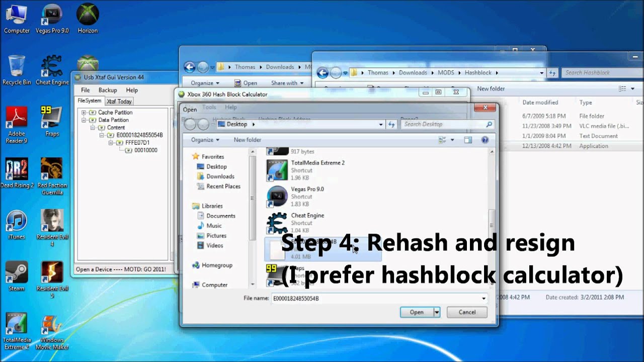The height and width of the screenshot is (362, 644).
Task: Open the Organize dropdown in Open dialog
Action: pyautogui.click(x=205, y=140)
